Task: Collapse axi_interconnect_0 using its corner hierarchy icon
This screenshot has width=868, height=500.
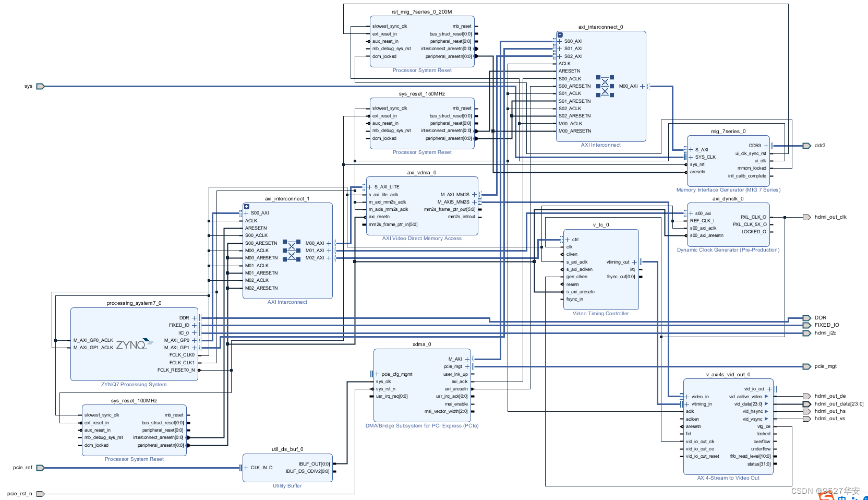Action: 560,35
